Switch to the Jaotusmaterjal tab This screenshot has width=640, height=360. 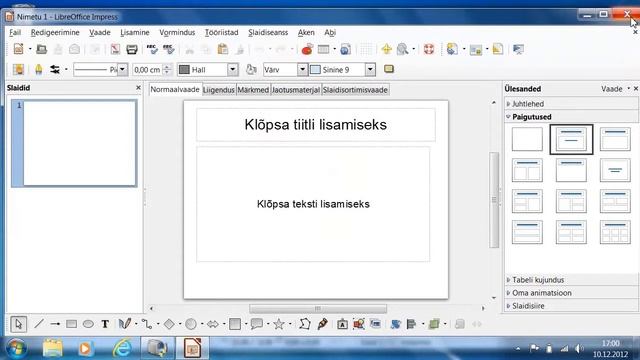coord(296,90)
